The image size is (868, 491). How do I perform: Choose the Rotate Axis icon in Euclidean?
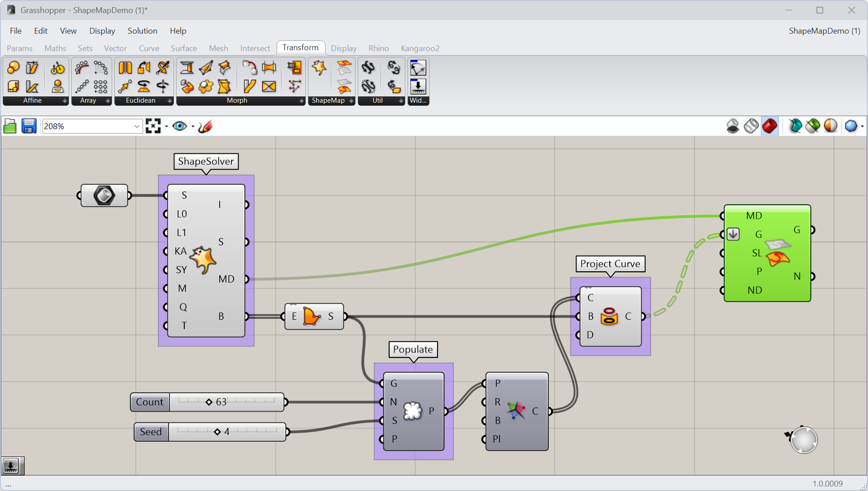click(163, 86)
